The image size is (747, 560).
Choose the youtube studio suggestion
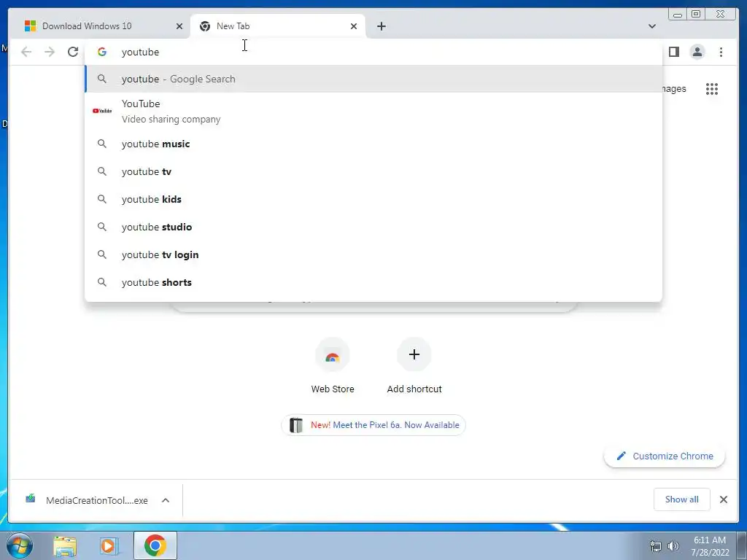coord(373,227)
